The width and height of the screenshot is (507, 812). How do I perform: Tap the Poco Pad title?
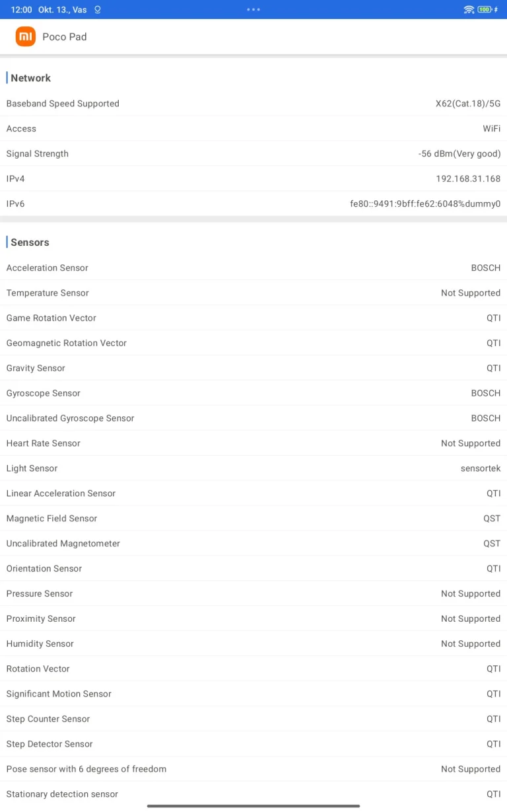[64, 37]
